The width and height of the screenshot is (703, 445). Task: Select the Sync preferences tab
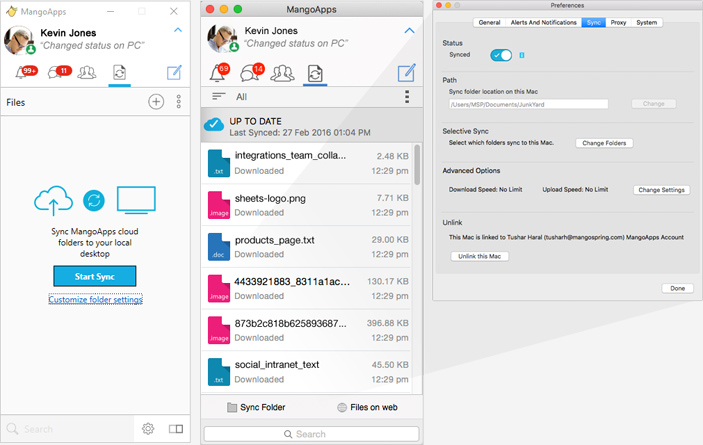[594, 22]
